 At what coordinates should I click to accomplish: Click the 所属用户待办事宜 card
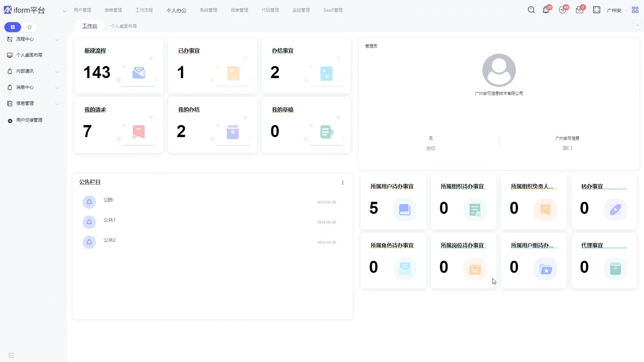(393, 201)
